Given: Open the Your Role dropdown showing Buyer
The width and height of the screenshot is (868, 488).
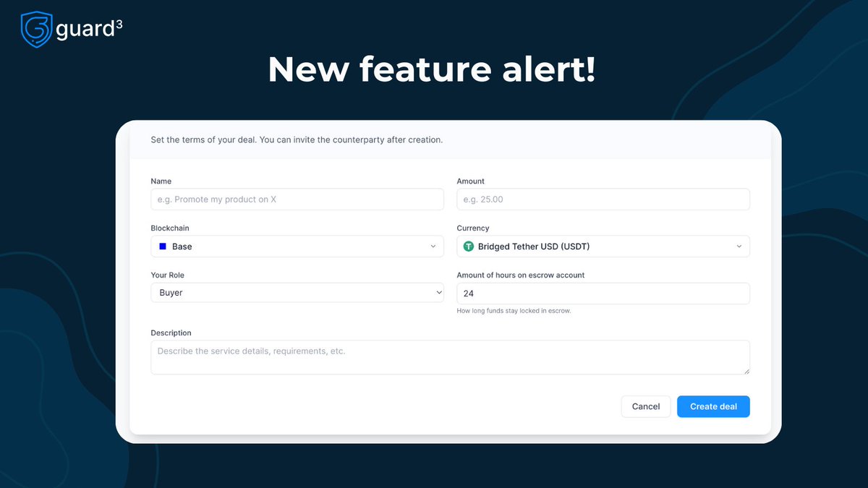Looking at the screenshot, I should click(x=297, y=293).
